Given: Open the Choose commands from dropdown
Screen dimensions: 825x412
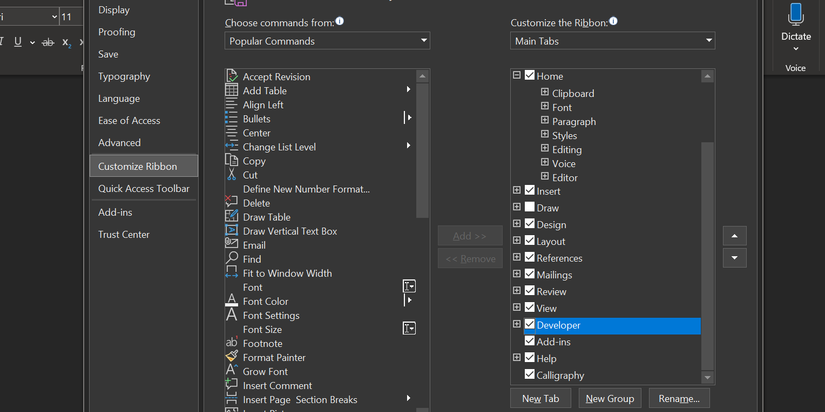Looking at the screenshot, I should [x=327, y=41].
